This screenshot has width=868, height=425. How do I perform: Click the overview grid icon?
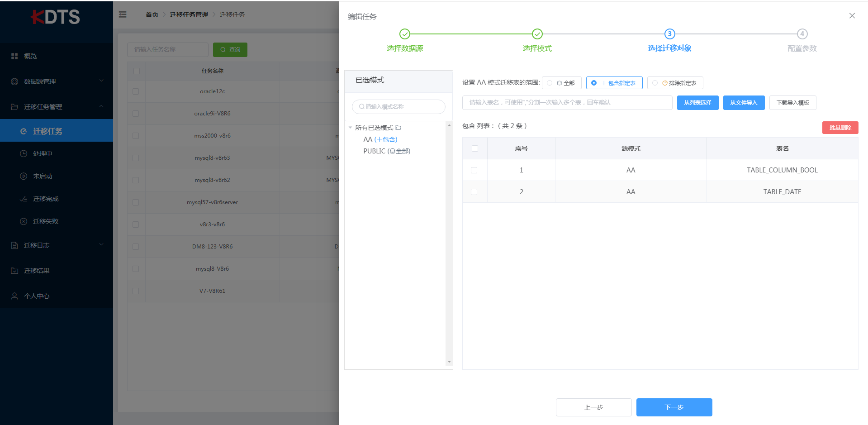point(14,56)
